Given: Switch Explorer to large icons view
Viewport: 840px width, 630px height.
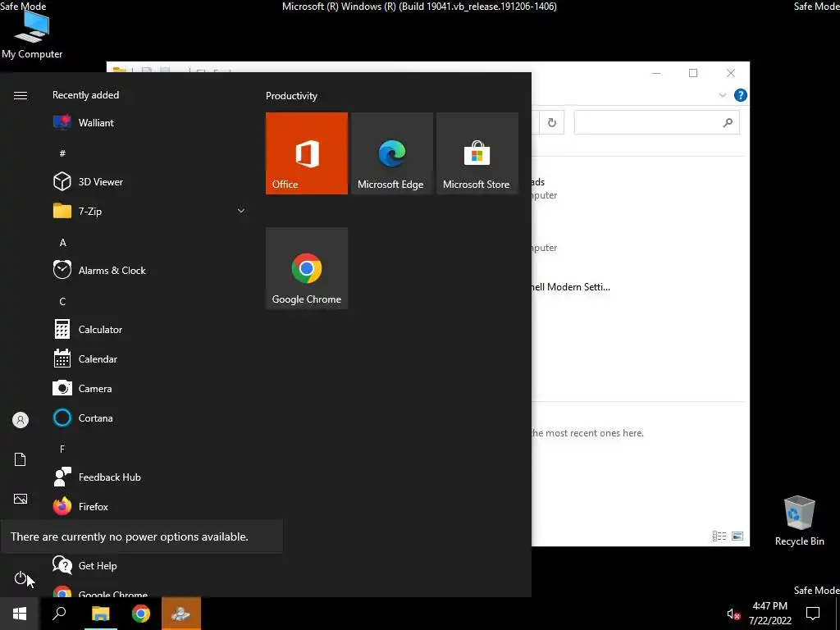Looking at the screenshot, I should click(737, 536).
